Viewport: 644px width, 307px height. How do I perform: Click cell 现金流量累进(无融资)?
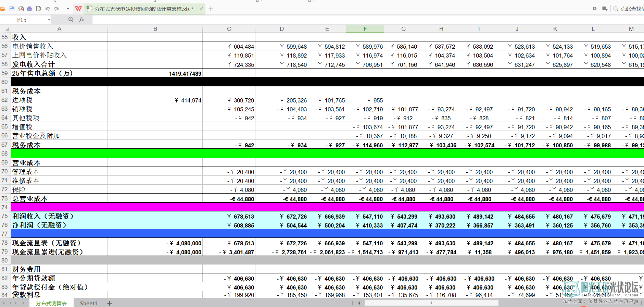coord(59,252)
